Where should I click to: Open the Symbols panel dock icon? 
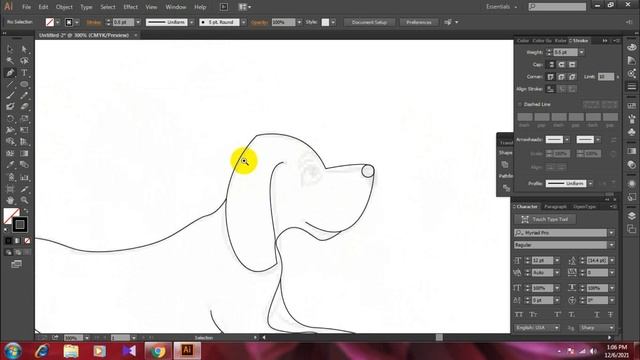631,133
